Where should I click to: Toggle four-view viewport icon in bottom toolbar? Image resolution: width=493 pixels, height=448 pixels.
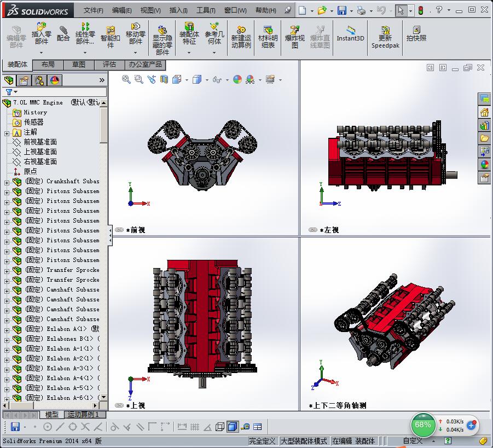257,427
